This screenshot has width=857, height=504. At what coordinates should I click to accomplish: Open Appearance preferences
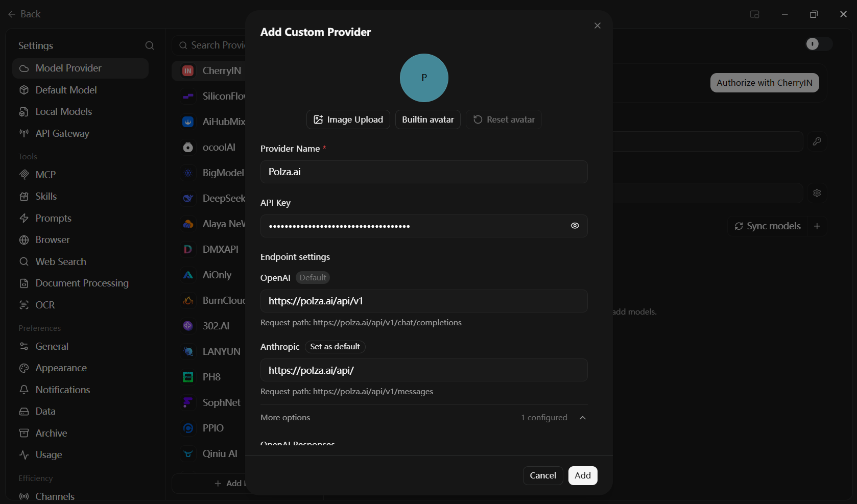pyautogui.click(x=80, y=368)
